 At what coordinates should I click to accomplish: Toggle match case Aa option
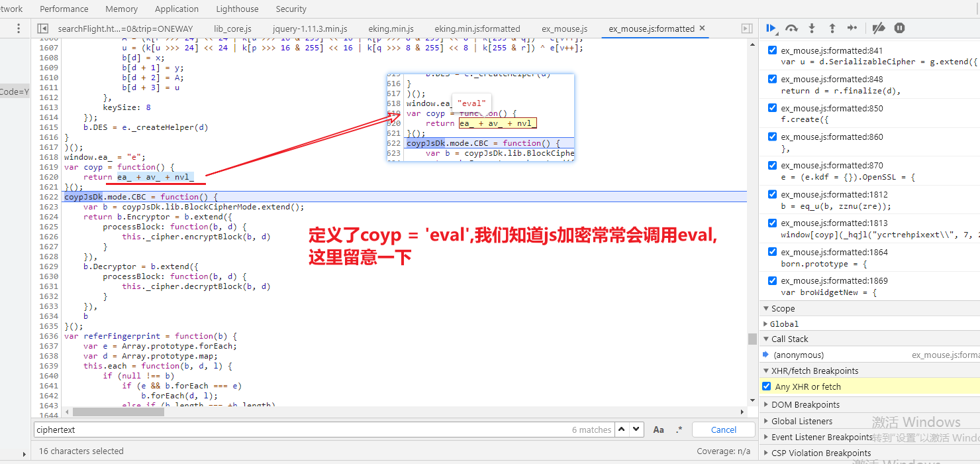coord(659,430)
